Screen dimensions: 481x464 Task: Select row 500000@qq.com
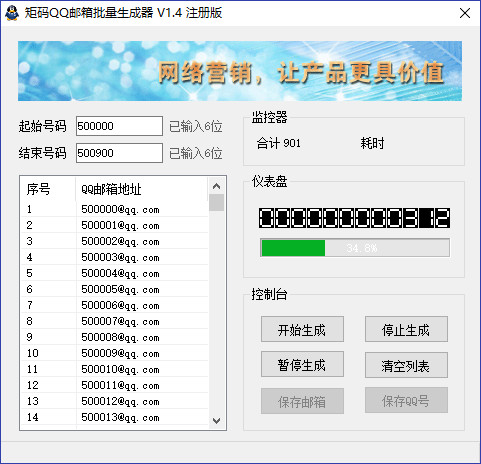115,209
